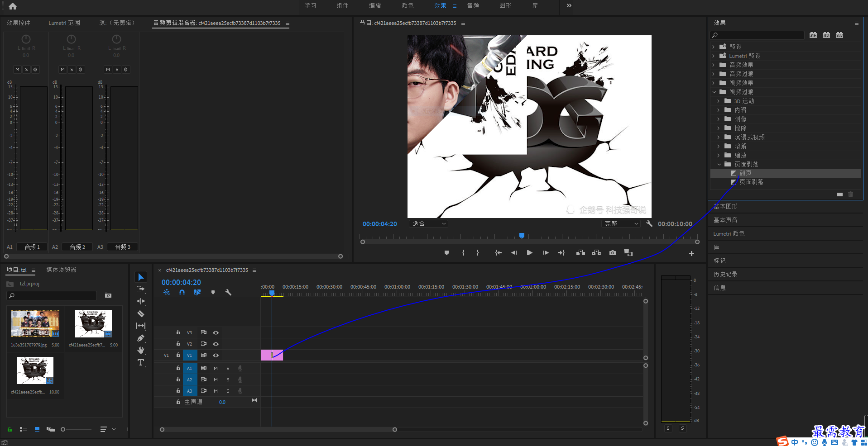Filter Accelerated Effects in Effects panel
Viewport: 868px width, 446px height.
[x=813, y=35]
